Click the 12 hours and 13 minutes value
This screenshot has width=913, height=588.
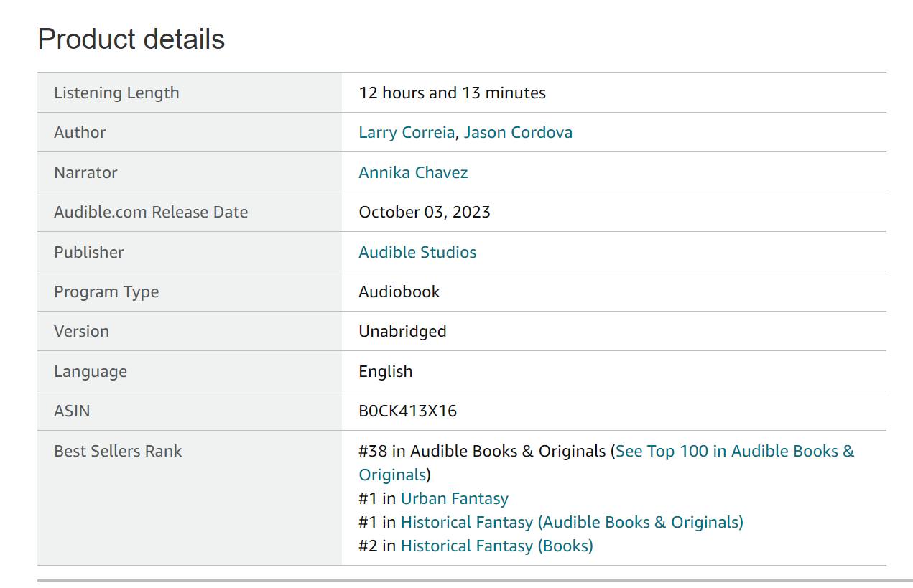(x=452, y=93)
